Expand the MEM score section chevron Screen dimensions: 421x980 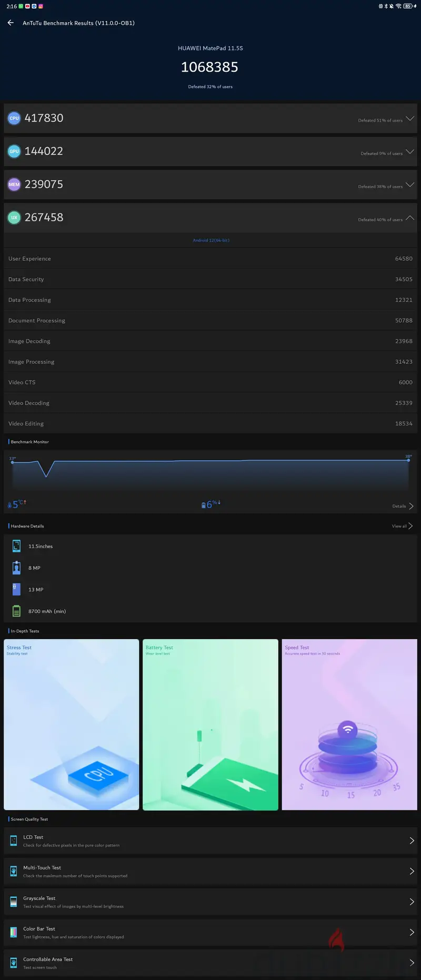[410, 185]
